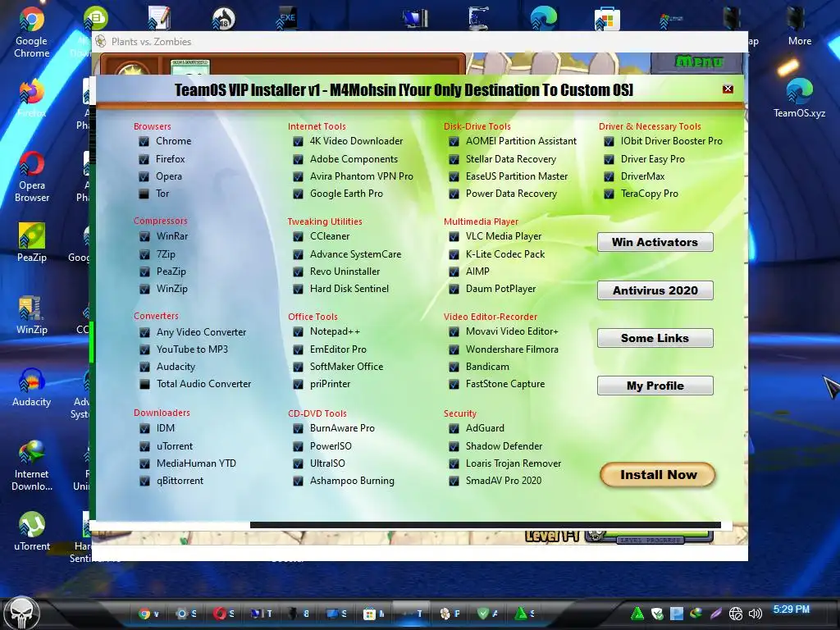This screenshot has height=630, width=840.
Task: Toggle the CCleaner checkbox
Action: click(298, 237)
